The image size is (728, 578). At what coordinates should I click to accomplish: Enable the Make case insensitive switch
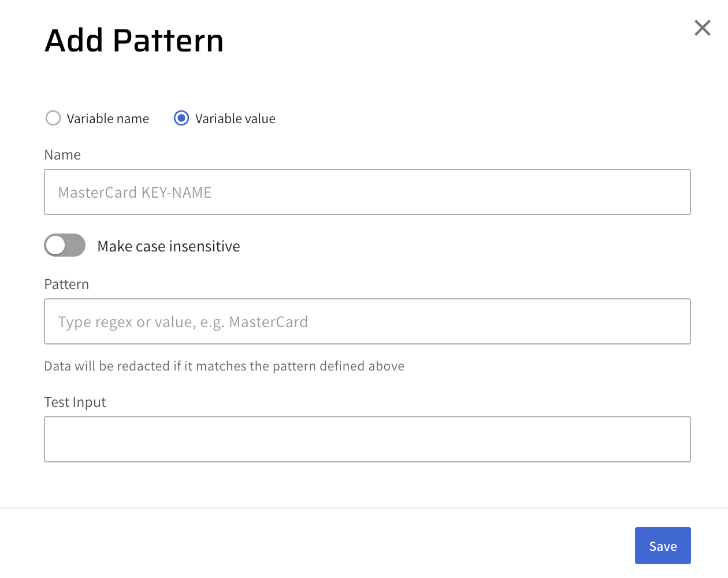point(65,246)
